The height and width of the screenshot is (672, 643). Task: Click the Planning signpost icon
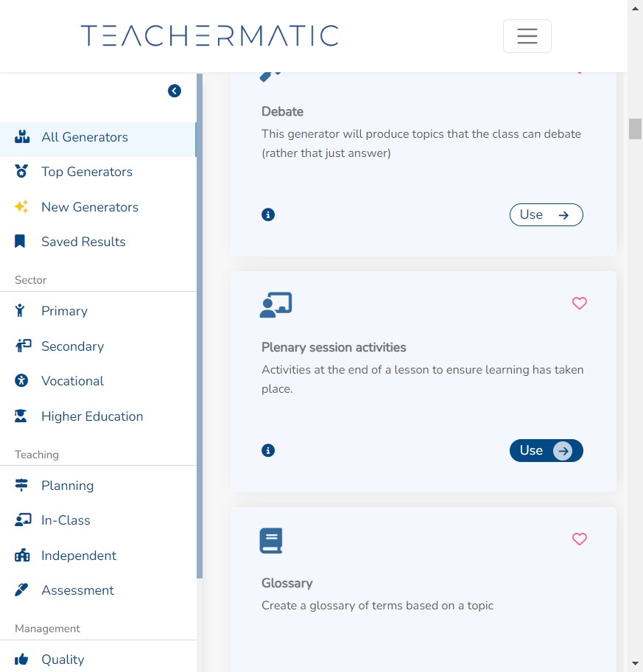coord(21,485)
